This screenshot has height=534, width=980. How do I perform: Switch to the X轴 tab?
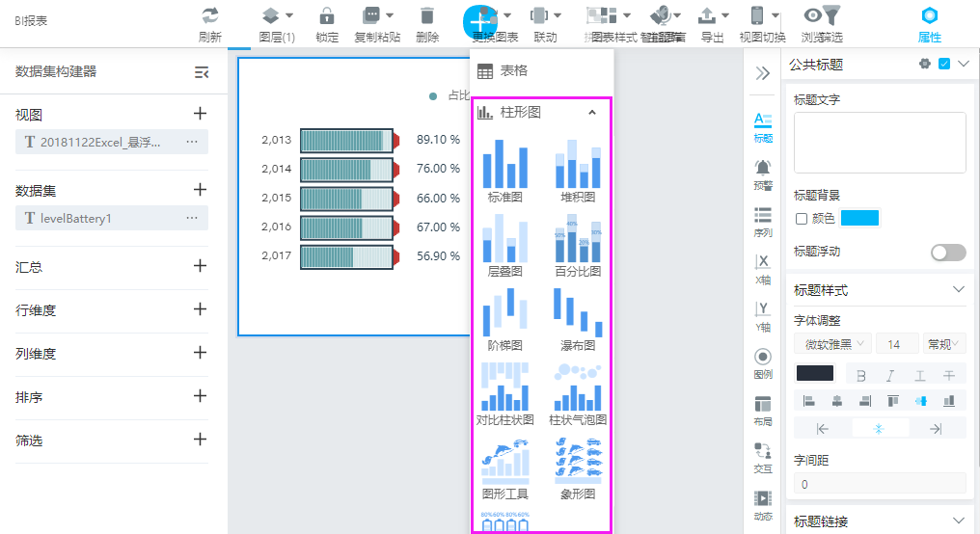click(763, 269)
